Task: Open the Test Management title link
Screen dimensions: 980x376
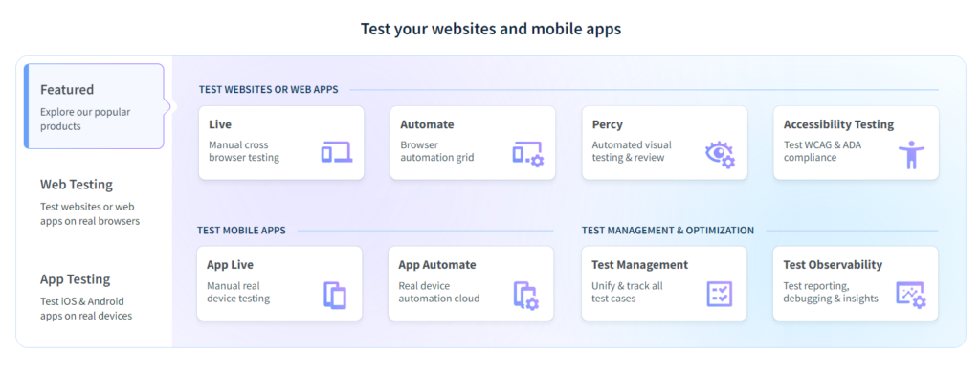Action: [639, 265]
